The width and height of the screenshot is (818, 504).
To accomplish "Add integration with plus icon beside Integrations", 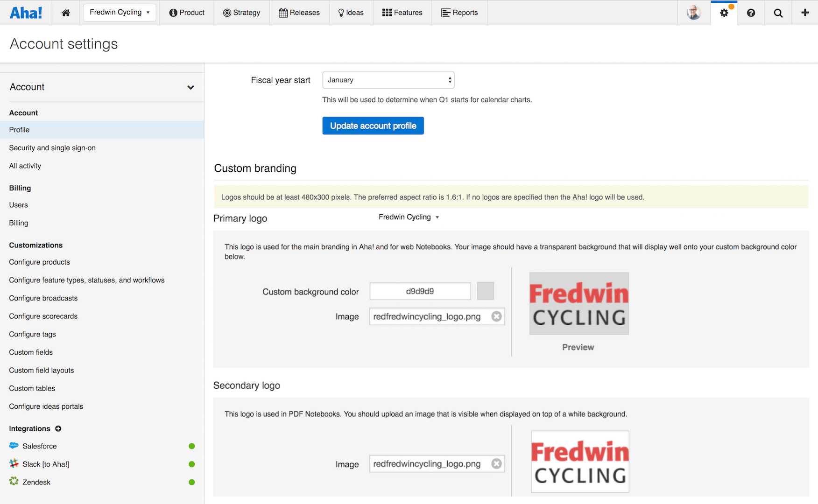I will 58,428.
